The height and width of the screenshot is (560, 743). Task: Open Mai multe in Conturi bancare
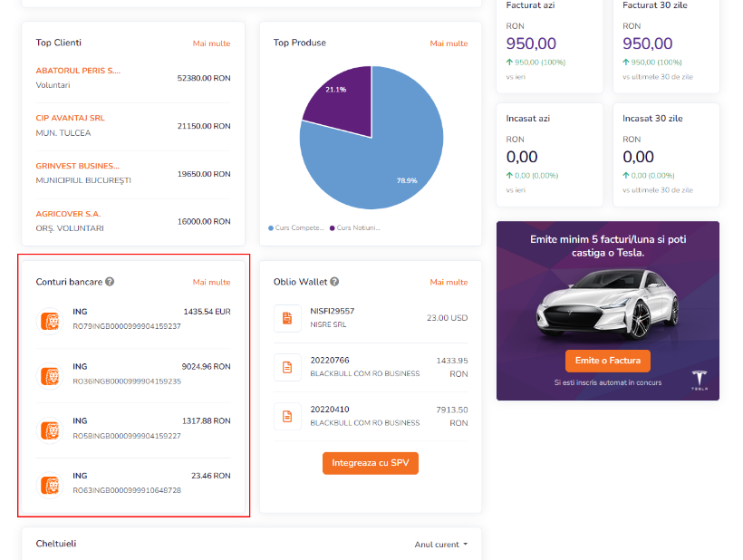click(211, 282)
